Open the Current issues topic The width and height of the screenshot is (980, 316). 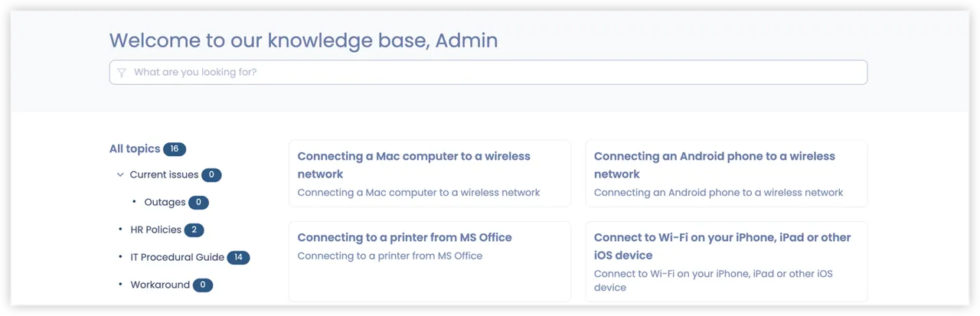[x=164, y=175]
